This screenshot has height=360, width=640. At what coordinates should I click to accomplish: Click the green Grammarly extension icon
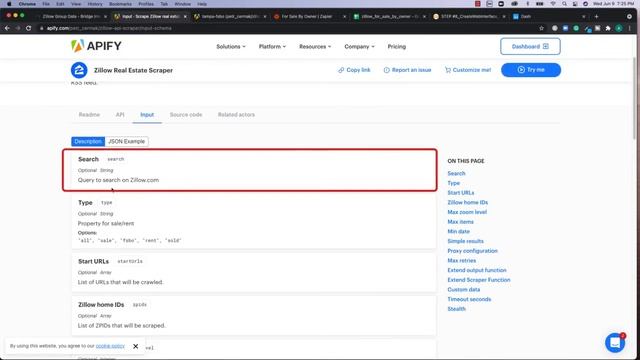coord(576,28)
